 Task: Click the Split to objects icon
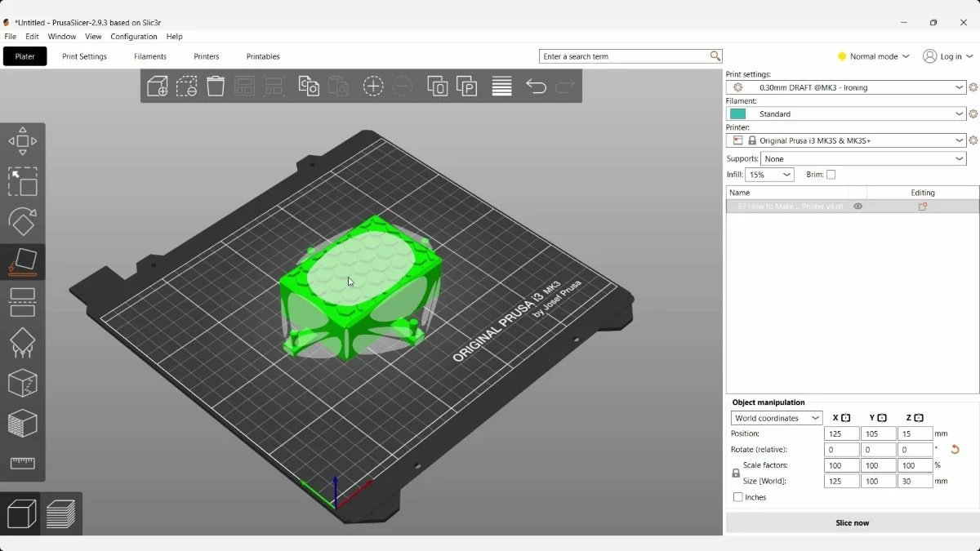438,86
